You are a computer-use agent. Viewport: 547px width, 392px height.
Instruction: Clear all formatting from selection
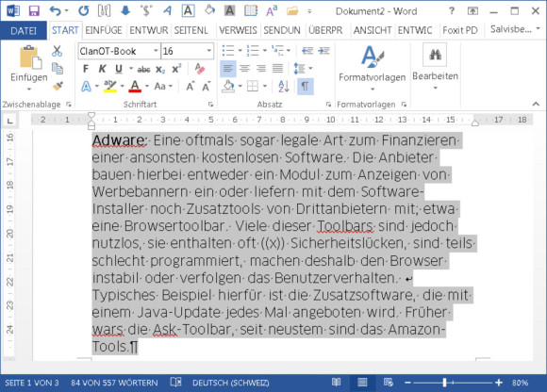[x=200, y=69]
